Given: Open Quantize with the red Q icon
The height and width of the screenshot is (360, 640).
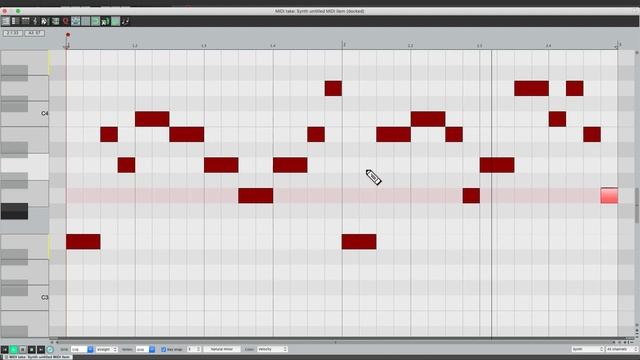Looking at the screenshot, I should pos(65,21).
